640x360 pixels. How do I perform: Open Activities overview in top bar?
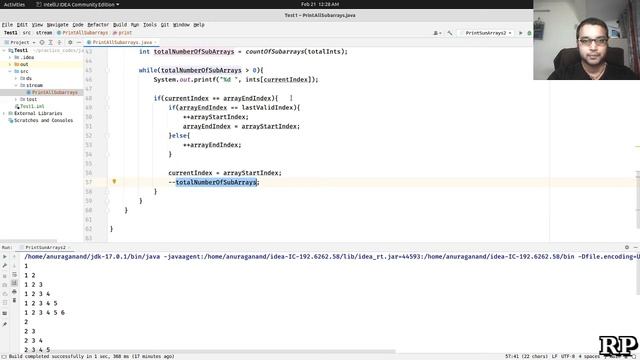click(14, 4)
